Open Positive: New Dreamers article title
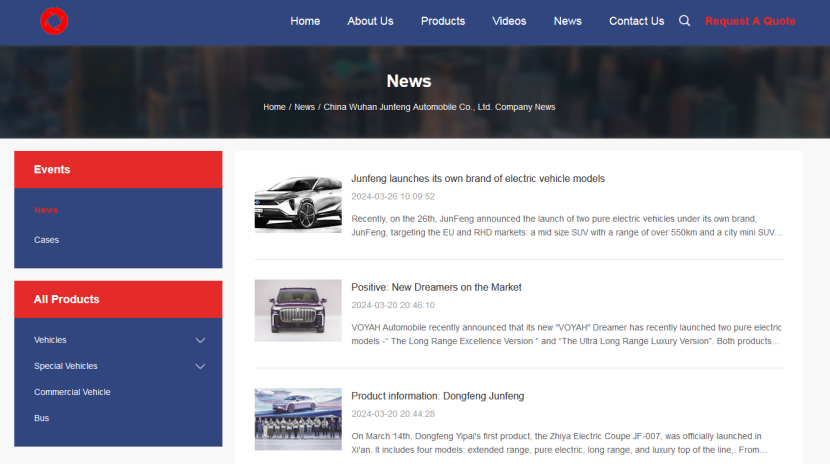 pos(436,287)
